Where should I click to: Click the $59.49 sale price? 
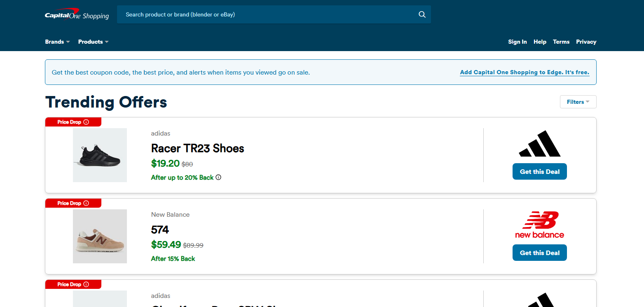click(166, 245)
